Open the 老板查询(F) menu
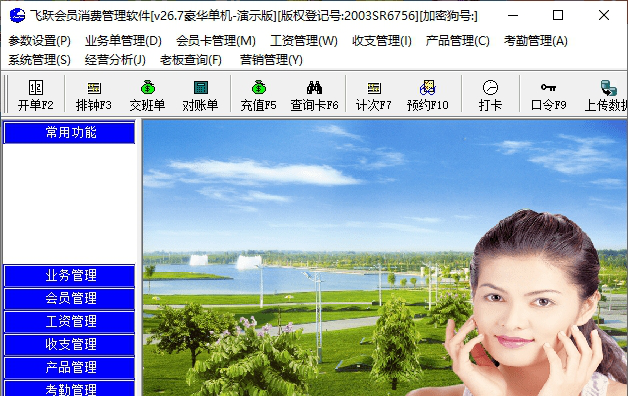The height and width of the screenshot is (411, 628). (191, 60)
